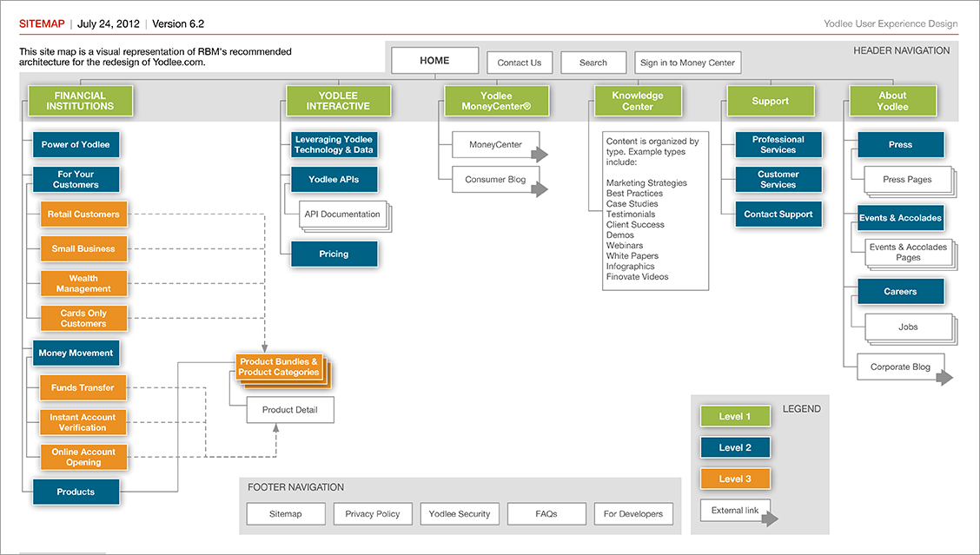Image resolution: width=980 pixels, height=555 pixels.
Task: Click the Small Business orange box
Action: 83,248
